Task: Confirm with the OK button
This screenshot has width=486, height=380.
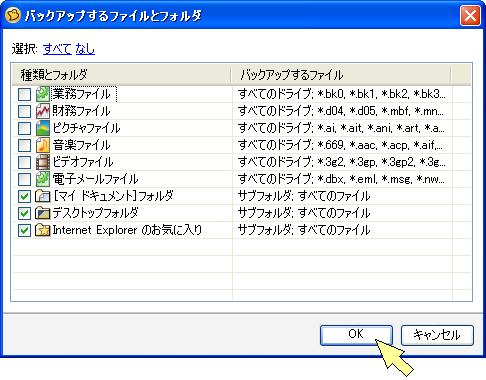Action: pos(356,335)
